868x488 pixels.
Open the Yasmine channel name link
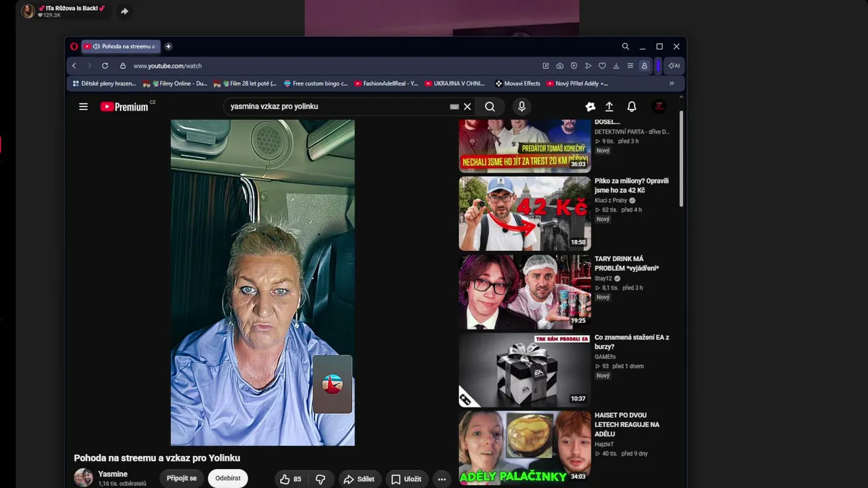(x=113, y=474)
